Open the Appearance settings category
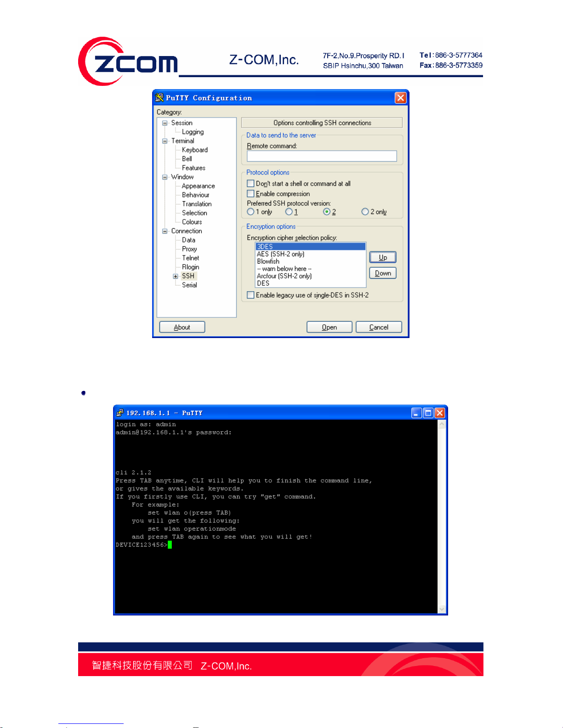This screenshot has height=728, width=563. point(198,186)
